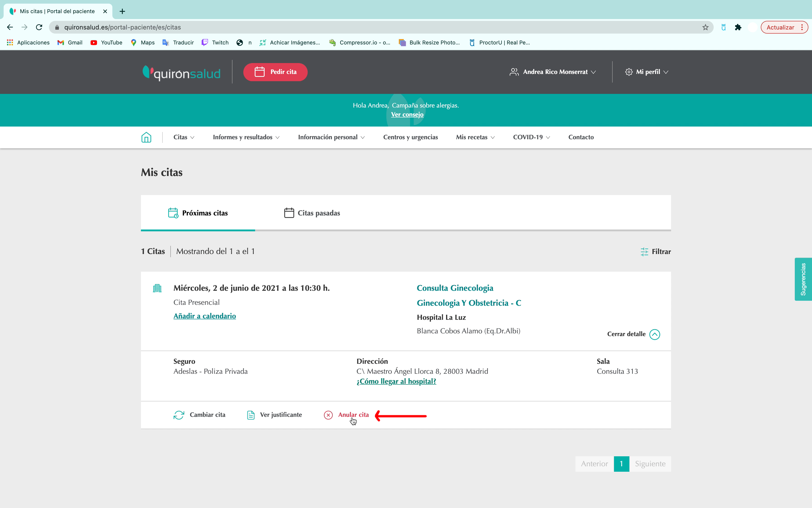Viewport: 812px width, 508px height.
Task: Bookmark this page with the star icon
Action: (705, 27)
